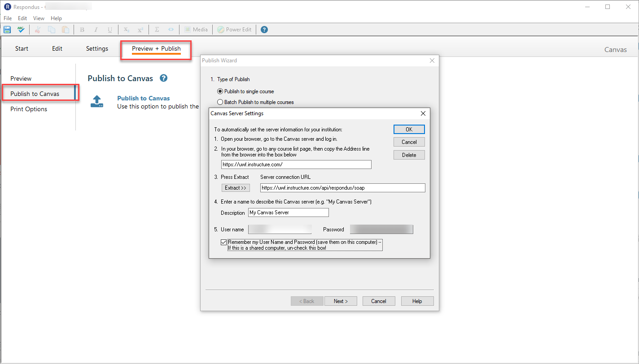Click the Publish to Canvas upload icon

click(97, 101)
